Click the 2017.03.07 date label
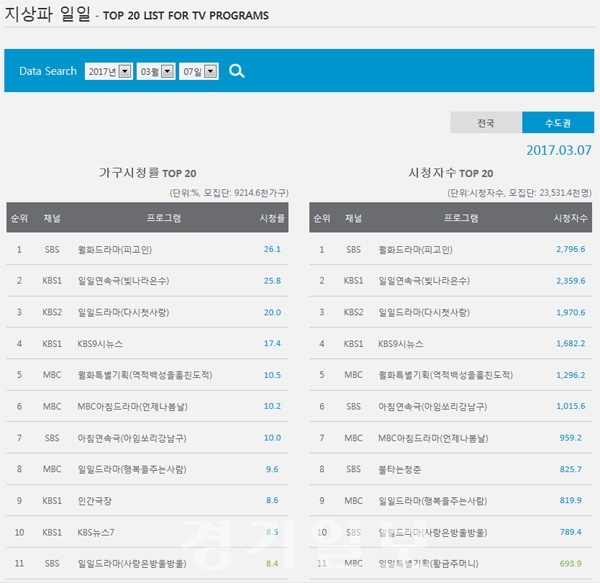The image size is (600, 583). pyautogui.click(x=559, y=150)
